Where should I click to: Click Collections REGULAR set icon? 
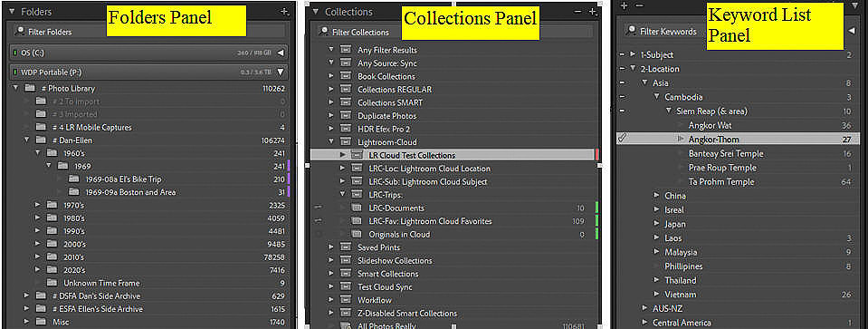pyautogui.click(x=346, y=89)
